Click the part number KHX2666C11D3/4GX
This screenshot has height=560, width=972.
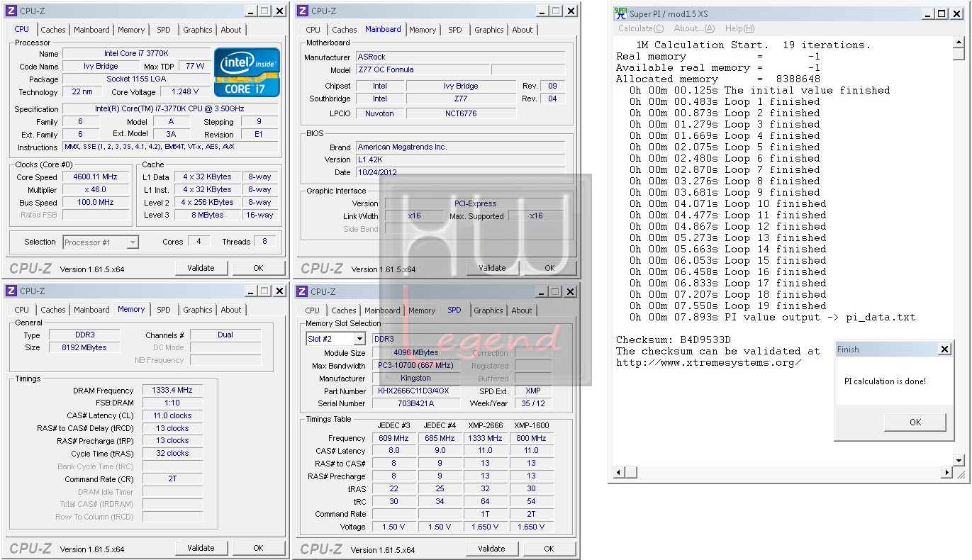pyautogui.click(x=415, y=391)
